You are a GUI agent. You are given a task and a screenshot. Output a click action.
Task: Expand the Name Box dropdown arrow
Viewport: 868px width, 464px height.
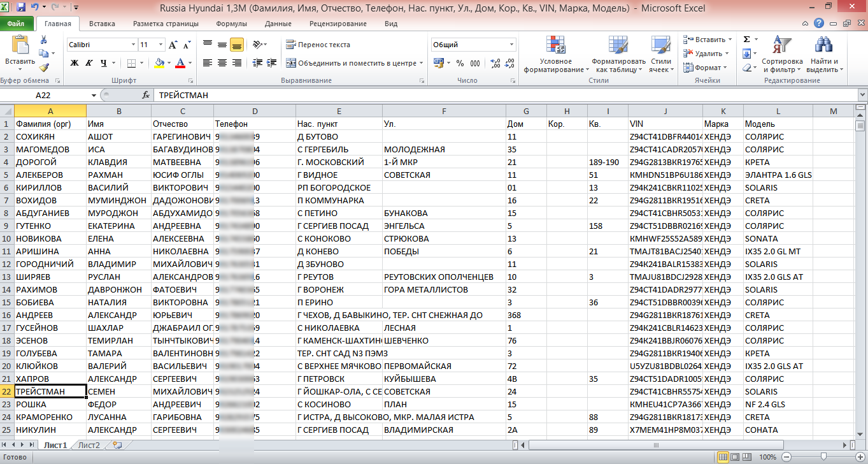pyautogui.click(x=94, y=95)
